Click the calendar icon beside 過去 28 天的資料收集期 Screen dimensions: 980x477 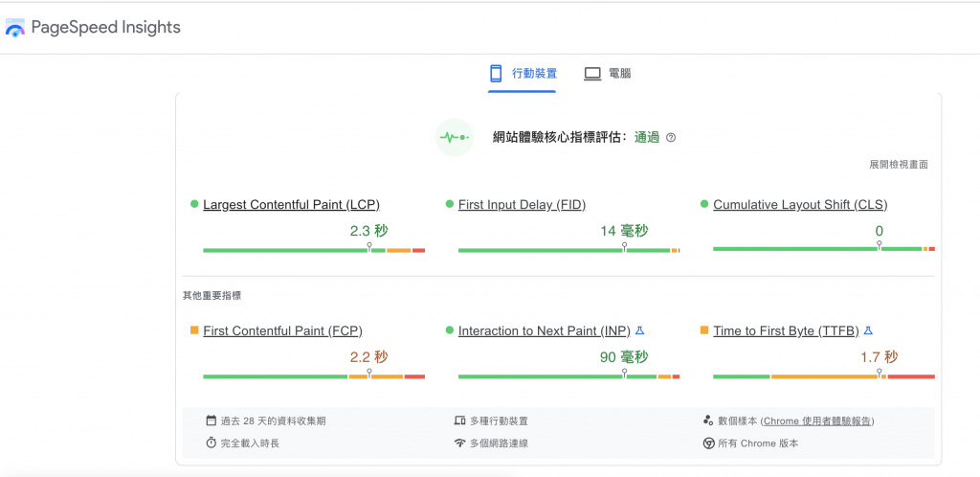tap(211, 420)
